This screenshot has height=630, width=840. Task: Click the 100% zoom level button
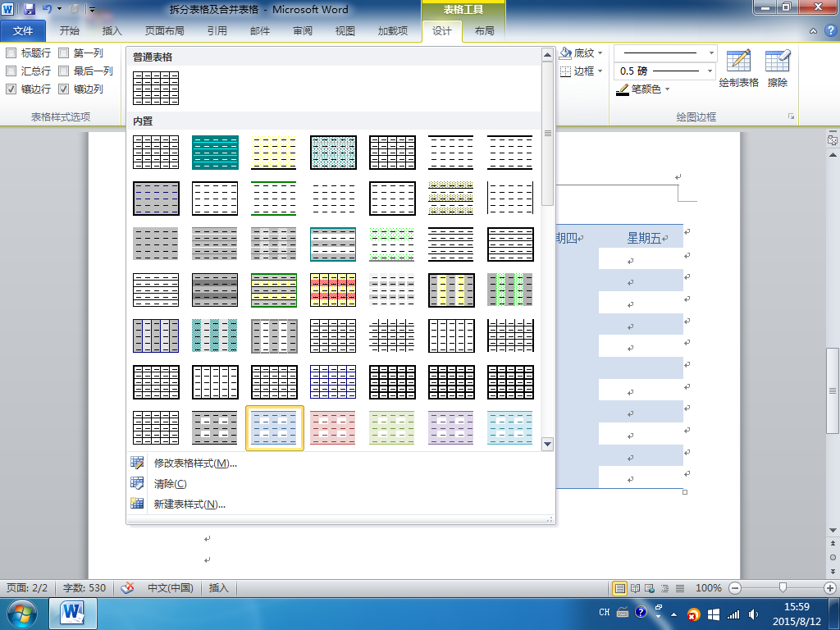click(708, 588)
